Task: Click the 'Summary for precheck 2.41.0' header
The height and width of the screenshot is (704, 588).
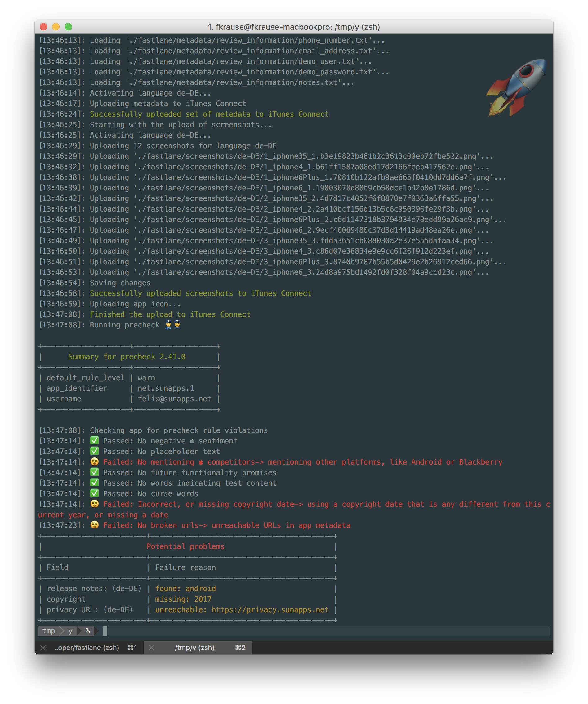Action: (127, 356)
